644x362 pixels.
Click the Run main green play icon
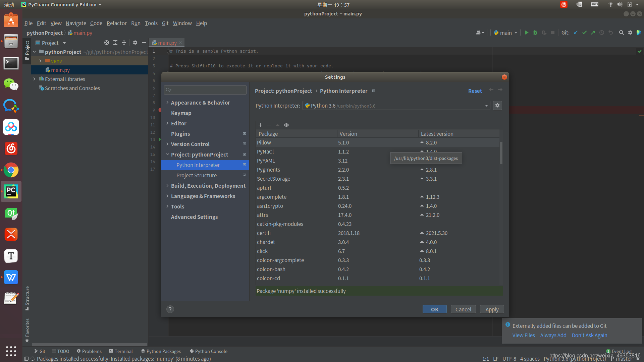coord(527,33)
